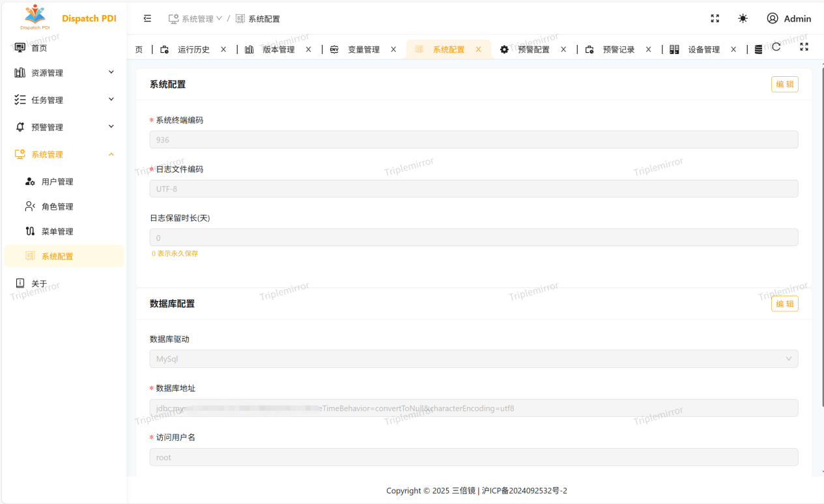
Task: Click the database icon at tab bar end
Action: pos(758,49)
